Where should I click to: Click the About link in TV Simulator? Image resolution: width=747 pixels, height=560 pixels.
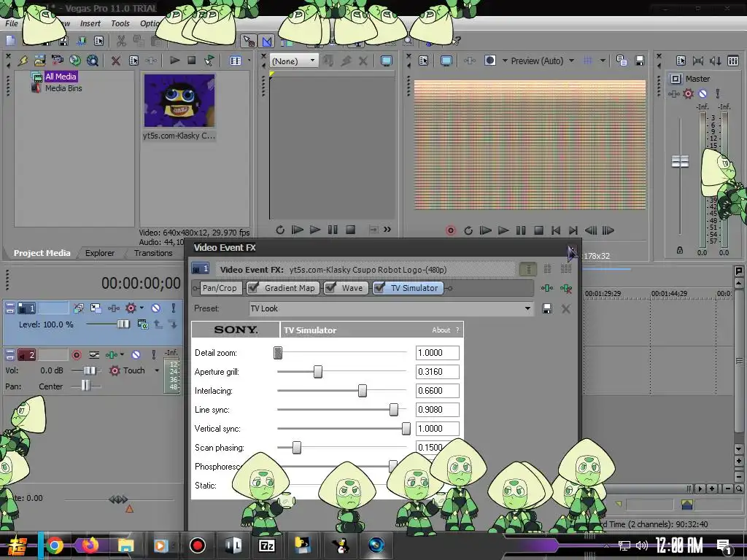(441, 330)
